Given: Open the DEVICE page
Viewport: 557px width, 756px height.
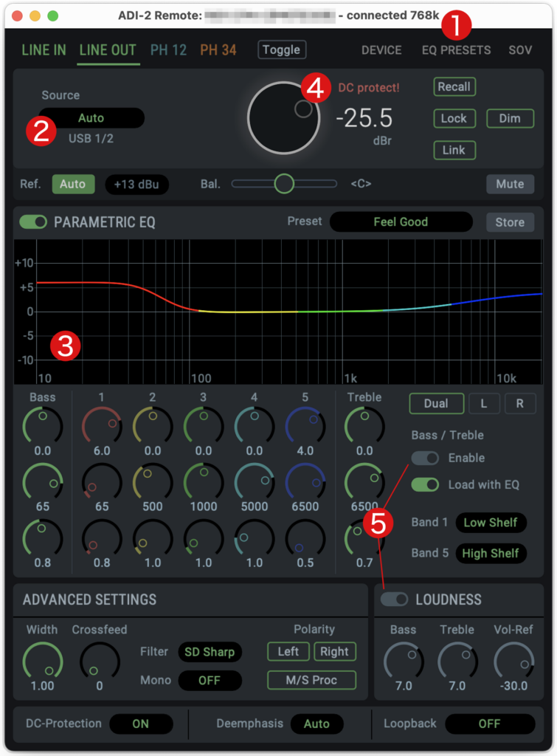Looking at the screenshot, I should (381, 50).
